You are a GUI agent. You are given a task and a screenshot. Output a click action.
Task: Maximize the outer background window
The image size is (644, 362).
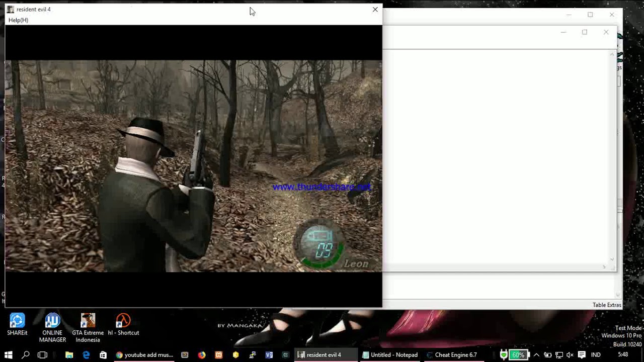pos(590,15)
